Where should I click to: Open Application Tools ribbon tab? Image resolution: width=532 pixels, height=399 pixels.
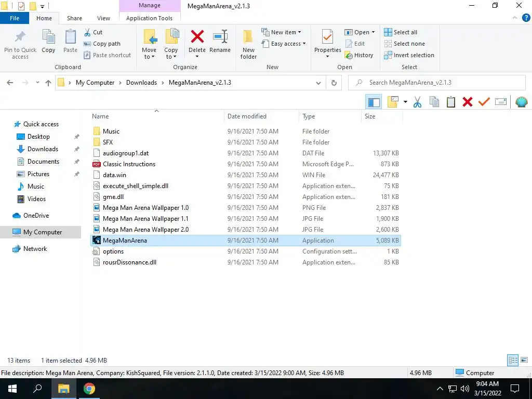click(149, 18)
